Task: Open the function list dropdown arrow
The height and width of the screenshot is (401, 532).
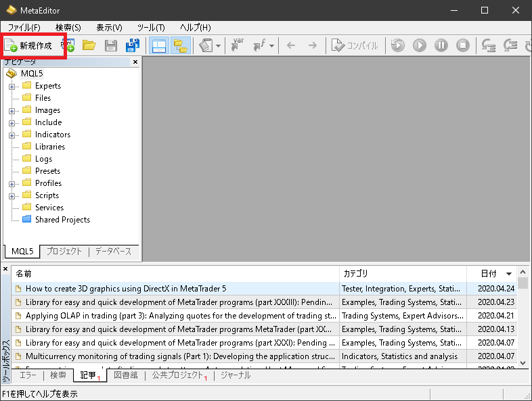Action: tap(272, 46)
